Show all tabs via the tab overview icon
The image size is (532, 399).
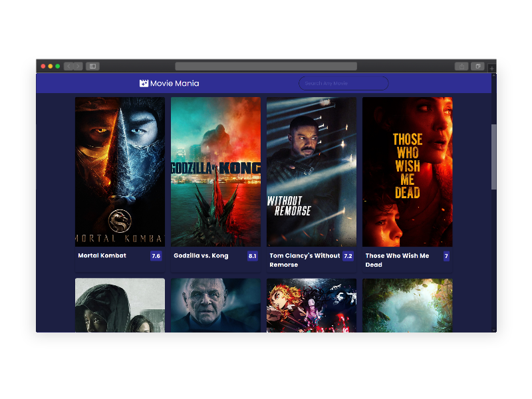[x=477, y=66]
